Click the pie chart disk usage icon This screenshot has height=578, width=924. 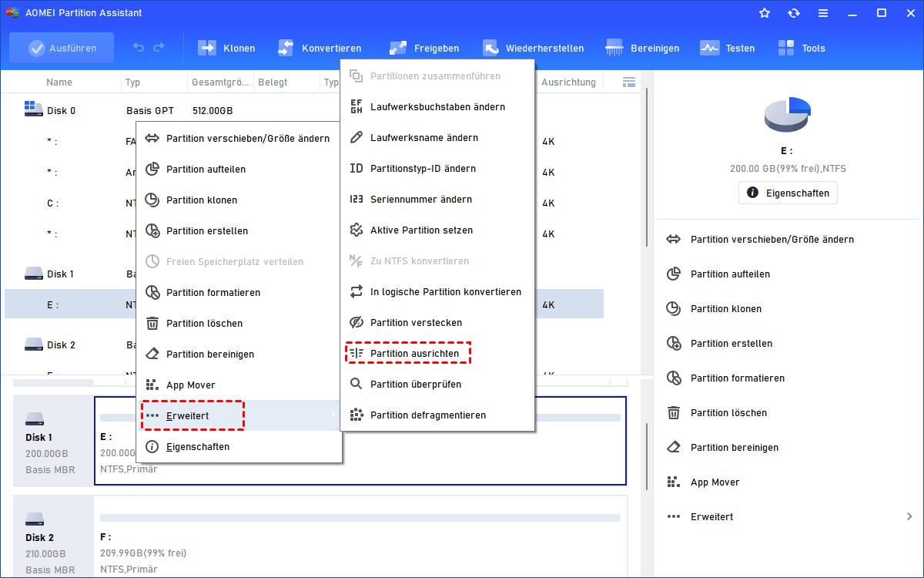tap(787, 115)
